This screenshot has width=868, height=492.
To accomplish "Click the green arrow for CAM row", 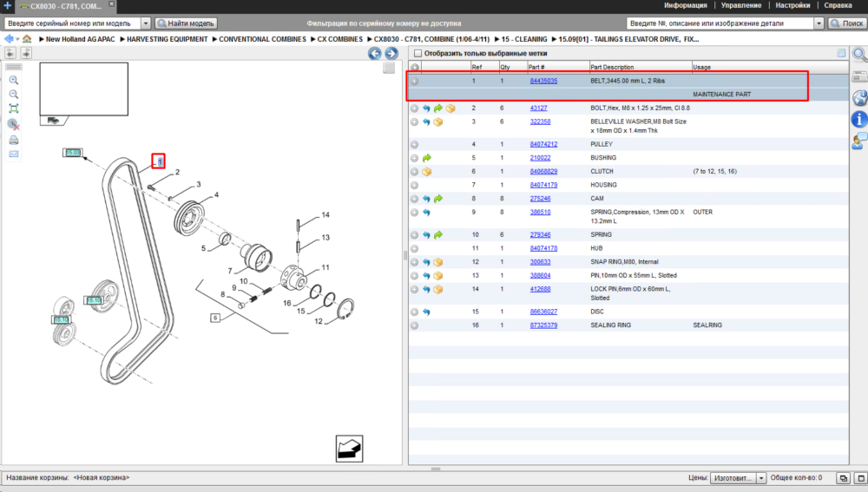I will (438, 199).
